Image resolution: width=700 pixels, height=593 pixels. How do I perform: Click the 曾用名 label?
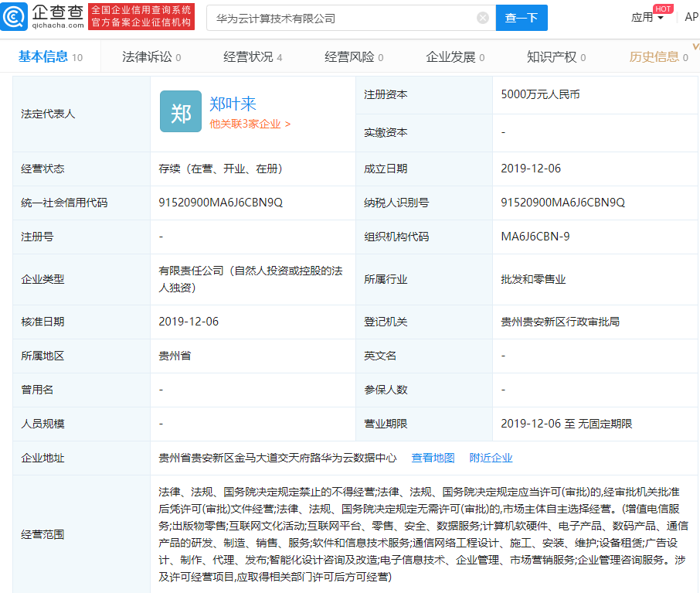pyautogui.click(x=37, y=390)
